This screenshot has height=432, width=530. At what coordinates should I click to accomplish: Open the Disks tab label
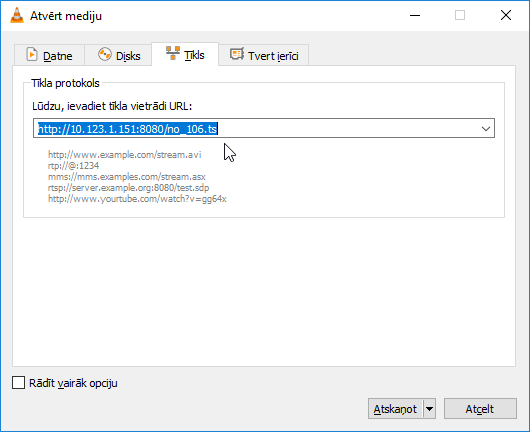[x=128, y=56]
